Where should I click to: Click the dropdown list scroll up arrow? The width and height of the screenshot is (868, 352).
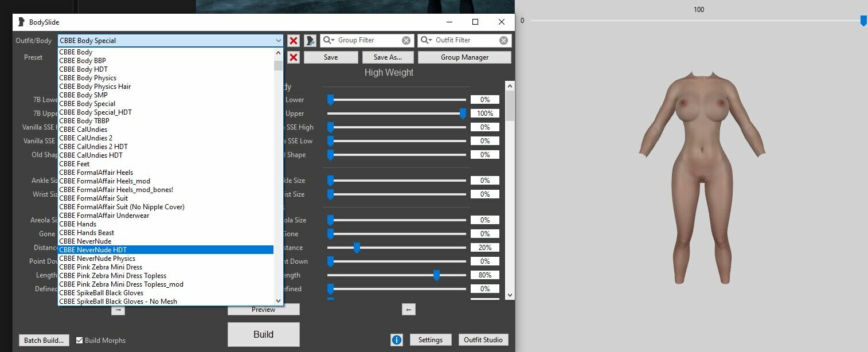point(279,52)
